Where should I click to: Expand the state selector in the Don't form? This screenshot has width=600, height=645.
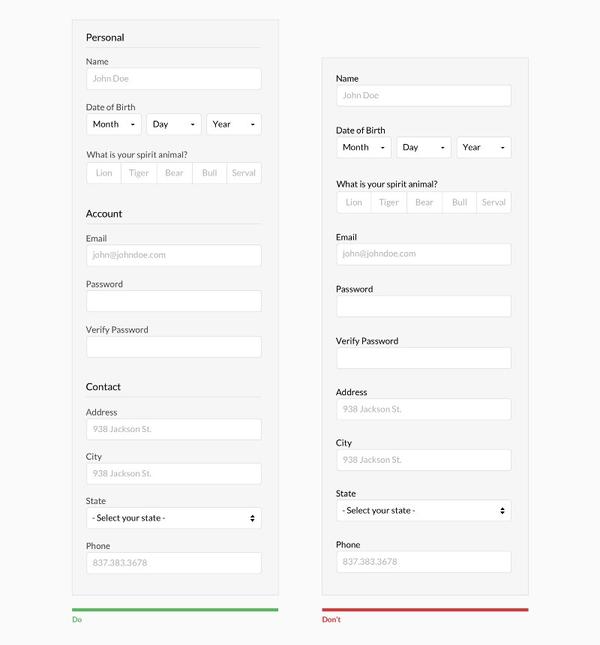424,511
